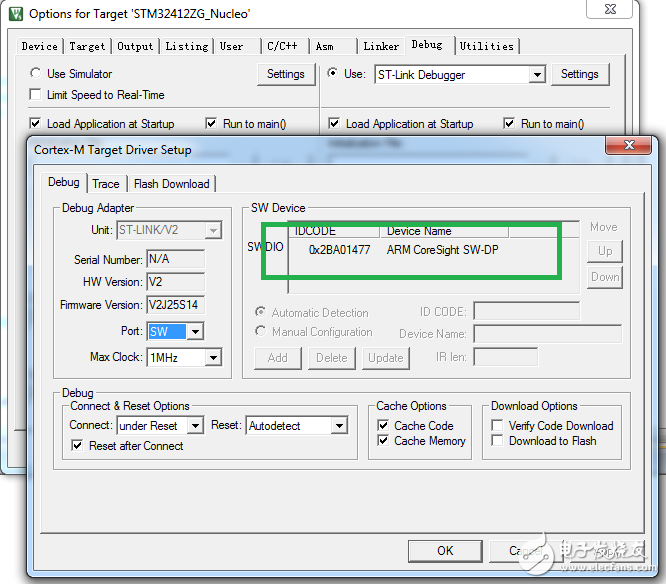Switch to the Listing tab
The image size is (666, 584).
pyautogui.click(x=187, y=46)
